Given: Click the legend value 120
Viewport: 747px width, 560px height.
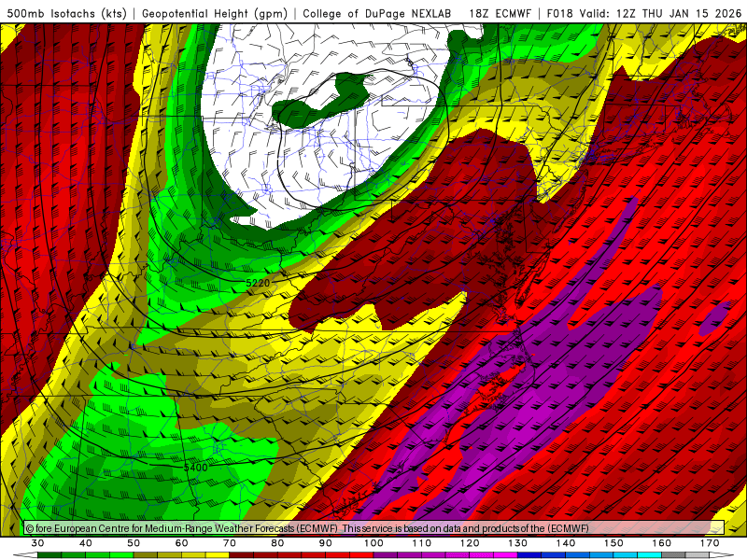Looking at the screenshot, I should (x=470, y=543).
